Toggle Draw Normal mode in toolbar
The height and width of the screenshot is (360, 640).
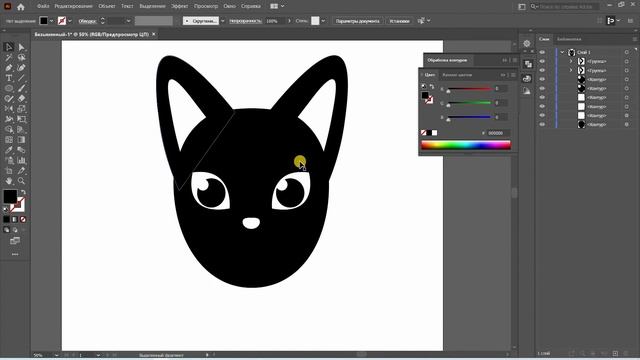(6, 230)
